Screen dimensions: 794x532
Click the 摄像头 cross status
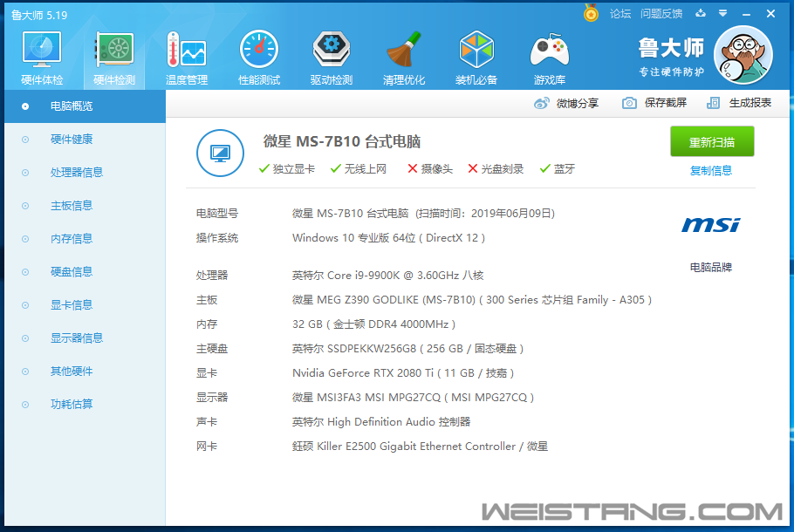coord(430,169)
